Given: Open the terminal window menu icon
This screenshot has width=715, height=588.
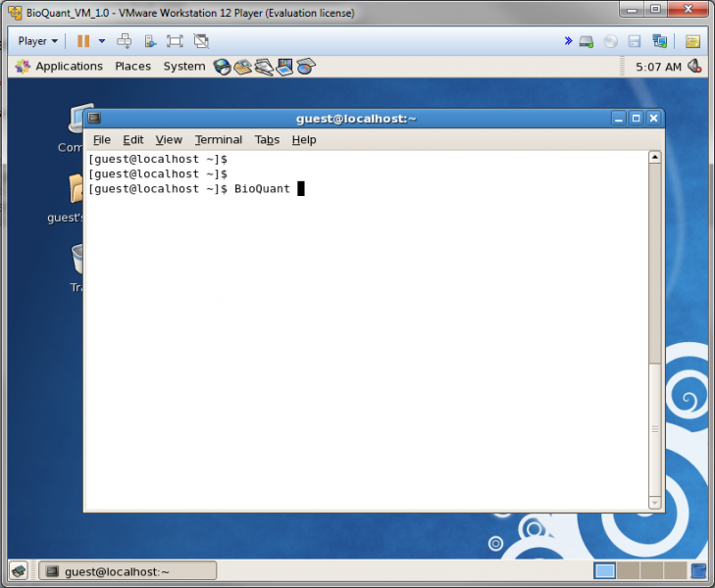Looking at the screenshot, I should point(94,119).
